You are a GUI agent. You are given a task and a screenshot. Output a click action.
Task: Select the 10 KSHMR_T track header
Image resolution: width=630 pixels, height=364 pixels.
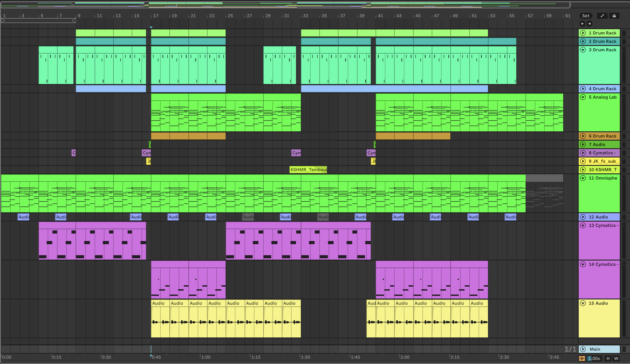point(603,170)
